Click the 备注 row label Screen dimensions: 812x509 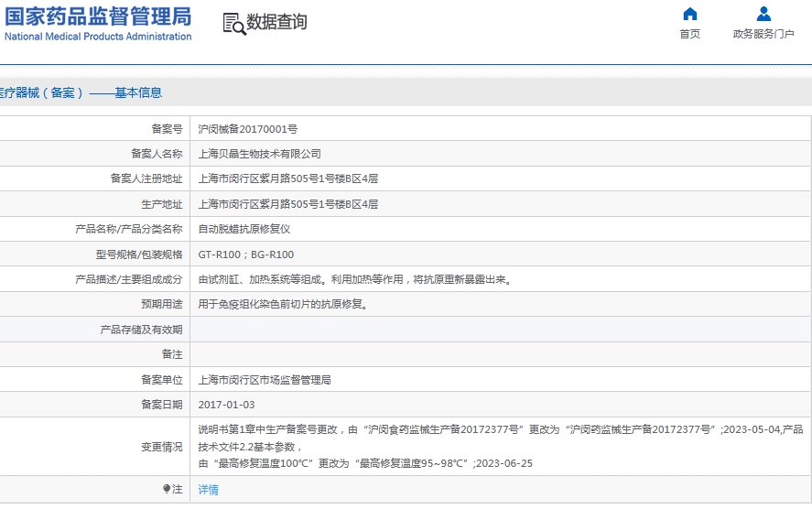172,354
